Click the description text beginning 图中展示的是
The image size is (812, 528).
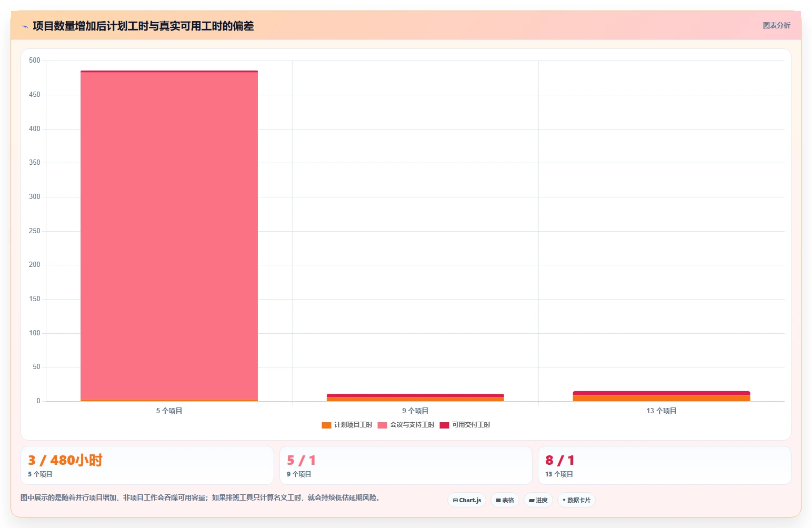tap(200, 497)
